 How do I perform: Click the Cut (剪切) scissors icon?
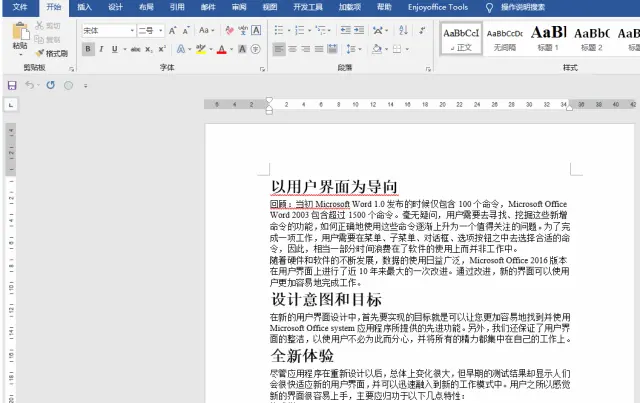coord(39,26)
